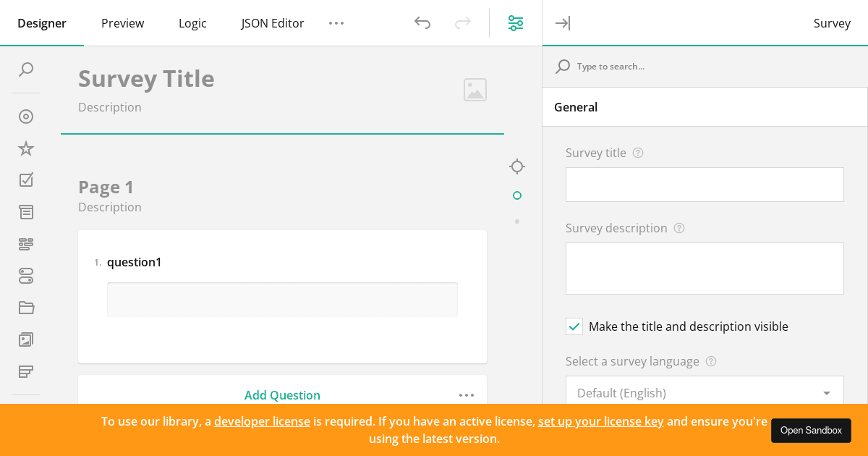This screenshot has width=868, height=456.
Task: Click Add Question below question1
Action: [x=282, y=395]
